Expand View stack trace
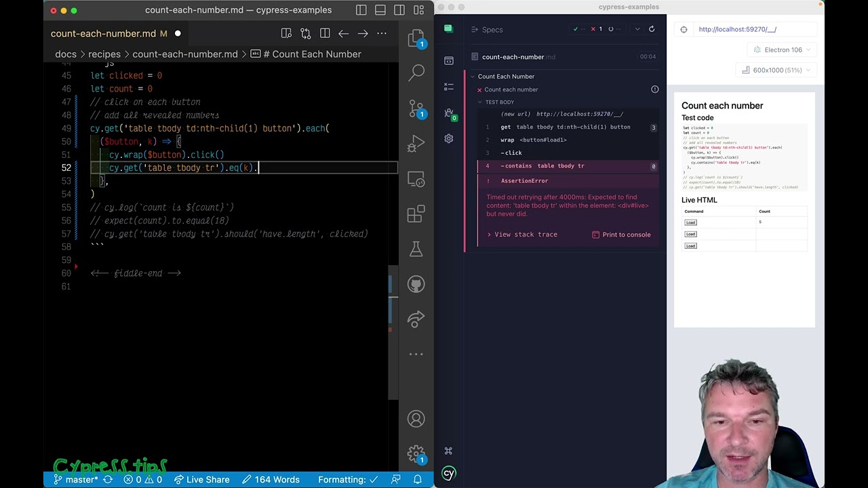Viewport: 868px width, 488px height. 522,235
